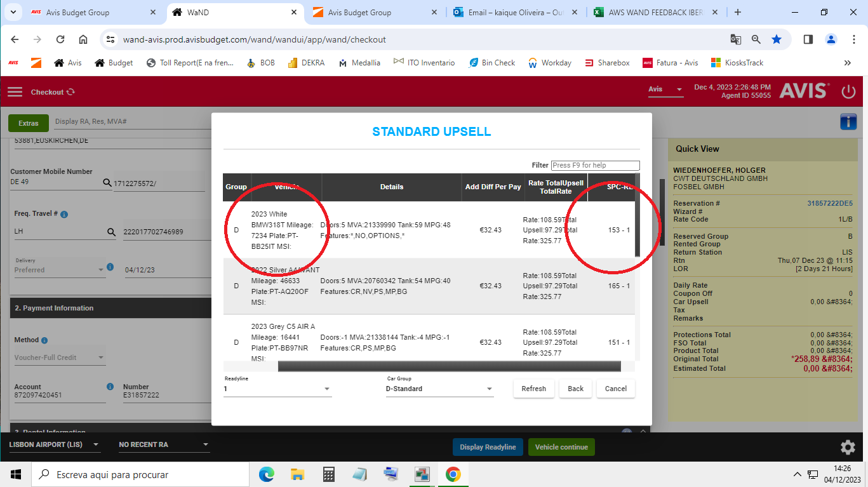Click the Back button in upsell dialog
Image resolution: width=868 pixels, height=487 pixels.
[x=575, y=389]
